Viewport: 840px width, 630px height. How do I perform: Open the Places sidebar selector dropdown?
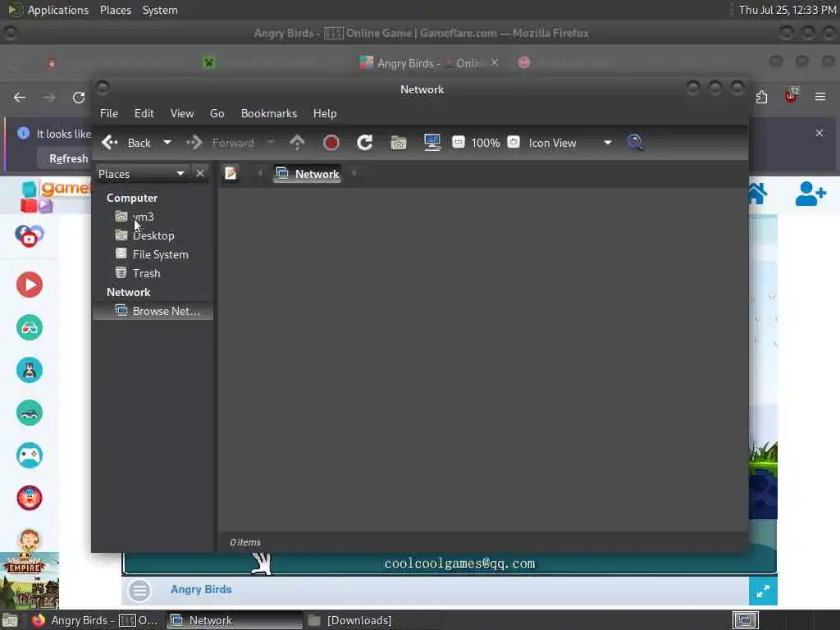pyautogui.click(x=142, y=174)
